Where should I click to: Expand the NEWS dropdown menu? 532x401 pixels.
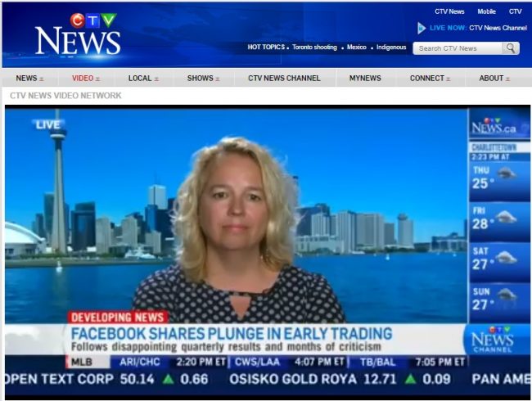[29, 79]
